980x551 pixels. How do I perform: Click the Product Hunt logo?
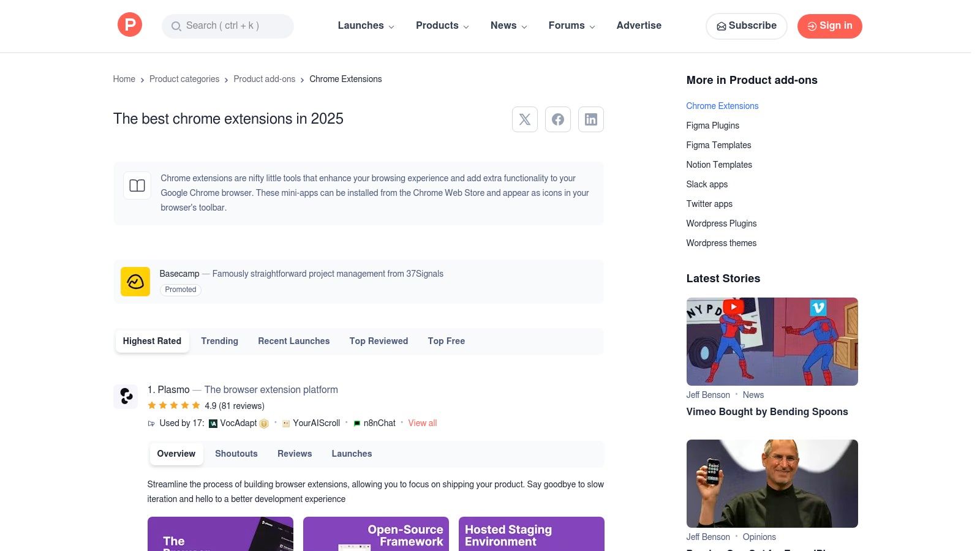pyautogui.click(x=130, y=25)
